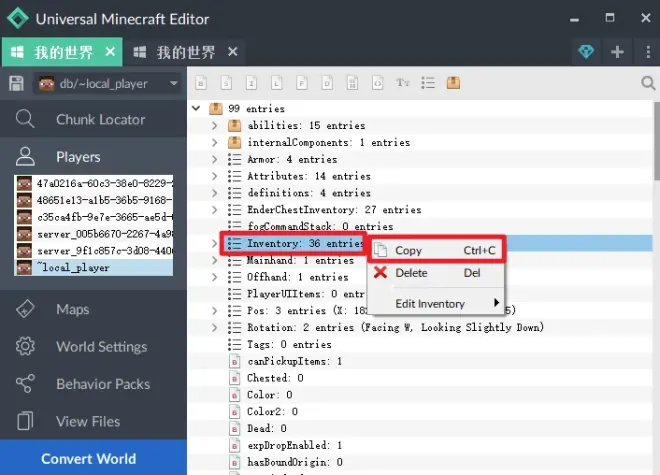Viewport: 660px width, 475px height.
Task: Collapse the root 99 entries node
Action: click(x=196, y=108)
